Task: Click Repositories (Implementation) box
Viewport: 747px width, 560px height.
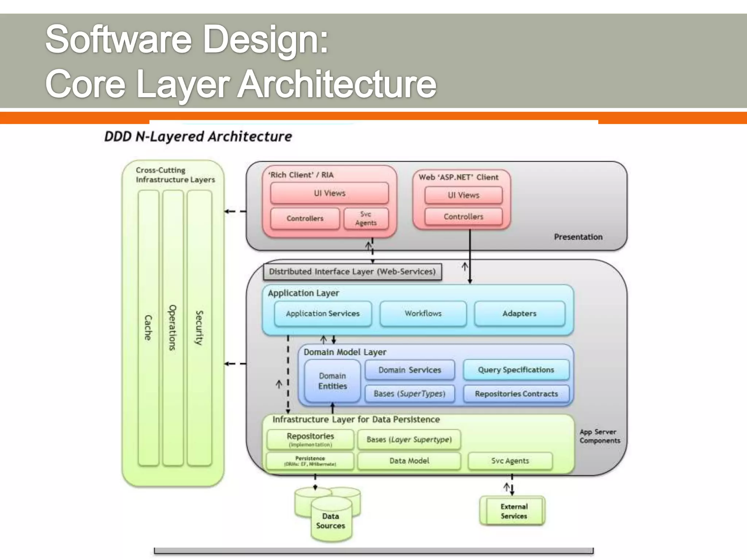Action: tap(310, 439)
